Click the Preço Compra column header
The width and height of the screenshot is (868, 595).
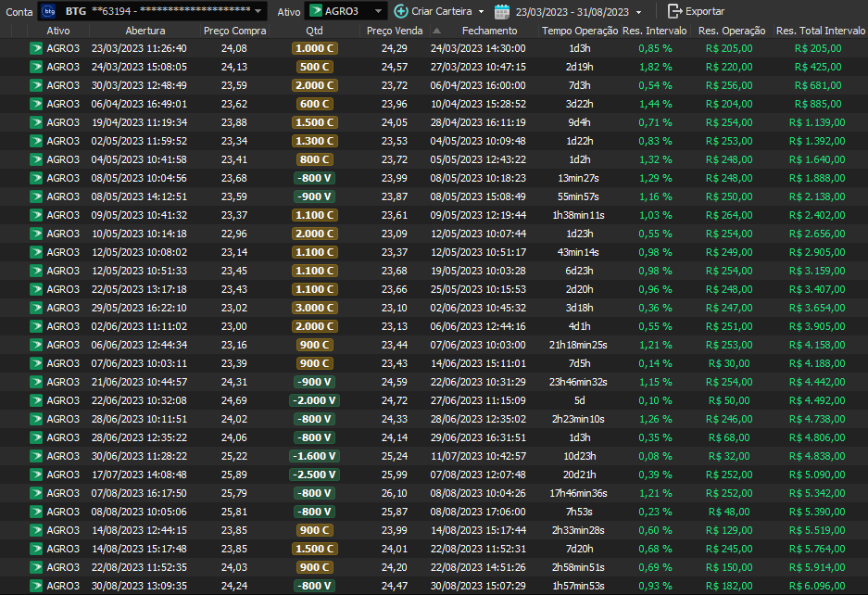(x=234, y=31)
